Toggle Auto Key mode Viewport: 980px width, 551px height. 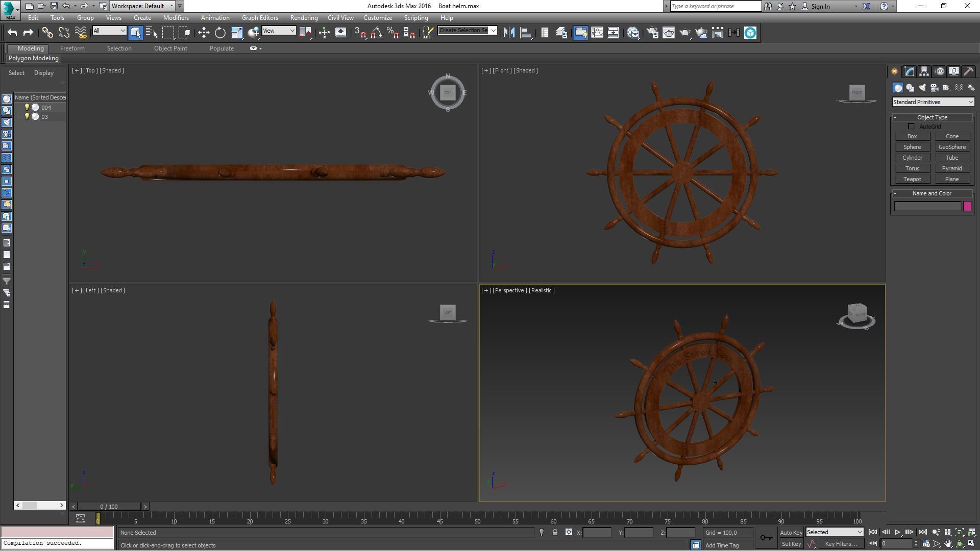coord(791,533)
